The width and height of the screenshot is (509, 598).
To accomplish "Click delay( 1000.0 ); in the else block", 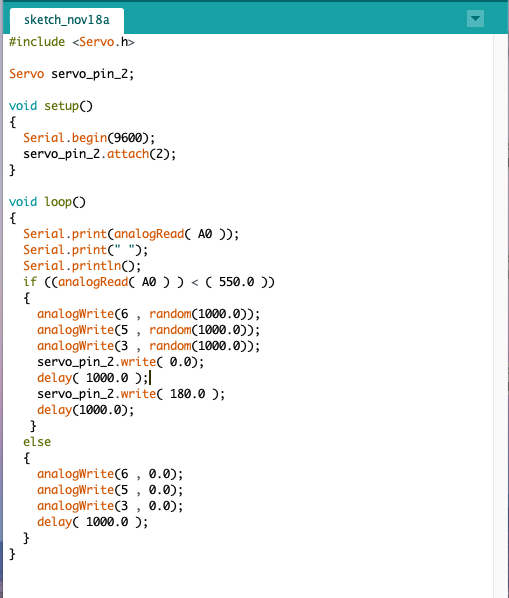I will tap(92, 522).
